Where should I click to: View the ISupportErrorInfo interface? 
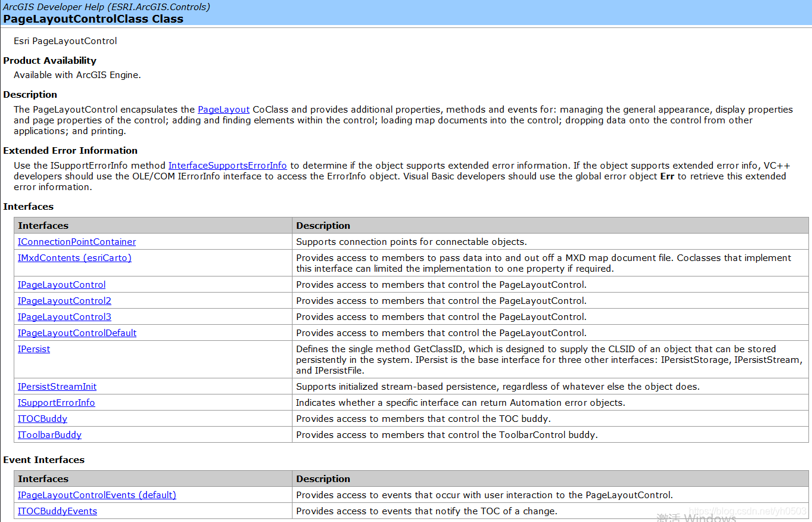pyautogui.click(x=56, y=403)
